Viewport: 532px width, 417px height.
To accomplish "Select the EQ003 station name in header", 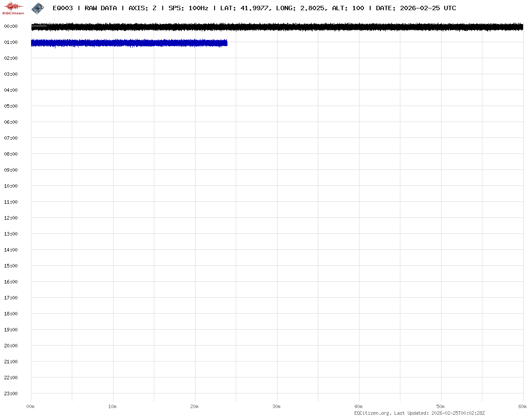I will [x=63, y=8].
